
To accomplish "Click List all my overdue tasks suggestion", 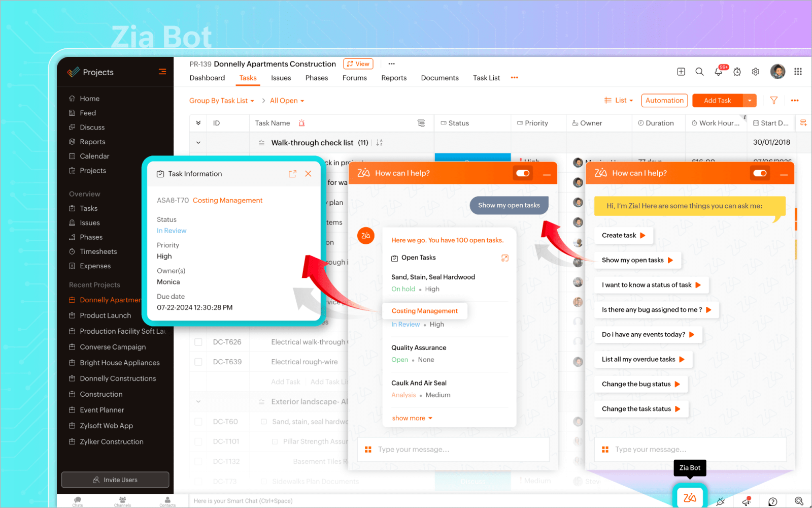I will coord(644,359).
